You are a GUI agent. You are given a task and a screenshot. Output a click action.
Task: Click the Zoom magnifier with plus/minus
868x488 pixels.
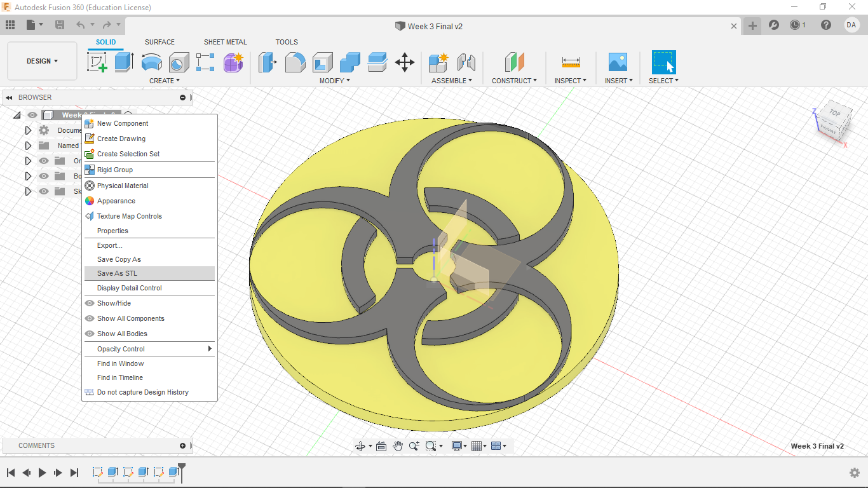tap(414, 446)
